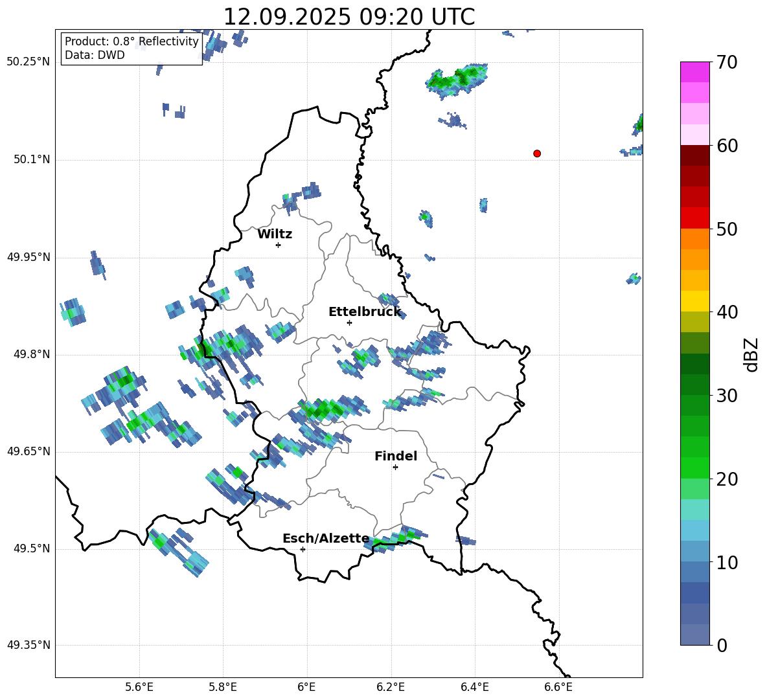This screenshot has height=700, width=767.
Task: Select the orange colorbar swatch just below 50
Action: click(695, 239)
